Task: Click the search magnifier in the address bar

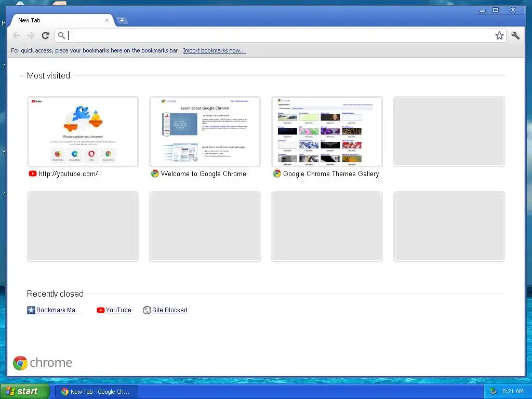Action: coord(61,35)
